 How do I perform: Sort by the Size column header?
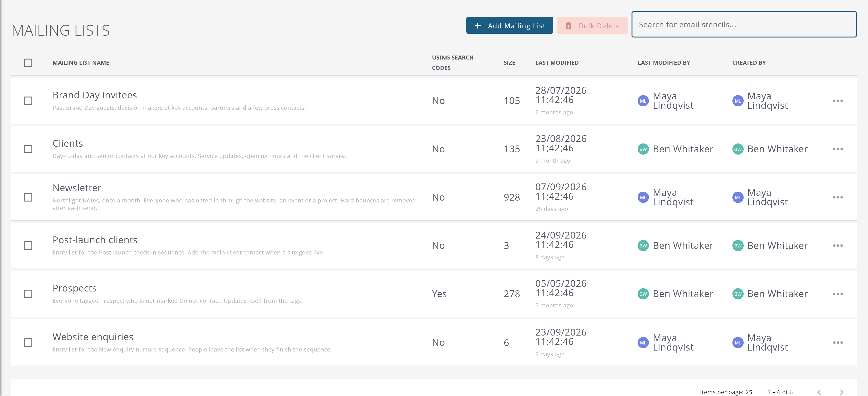pyautogui.click(x=509, y=63)
